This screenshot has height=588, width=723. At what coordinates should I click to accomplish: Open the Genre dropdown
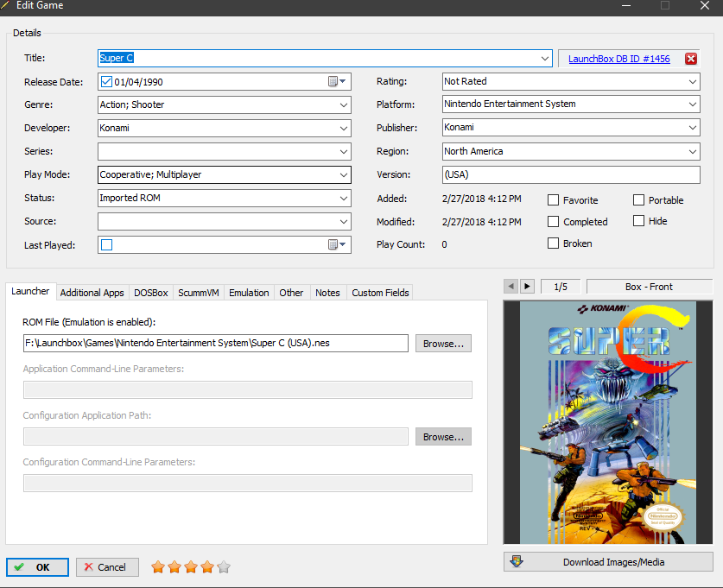pyautogui.click(x=344, y=105)
